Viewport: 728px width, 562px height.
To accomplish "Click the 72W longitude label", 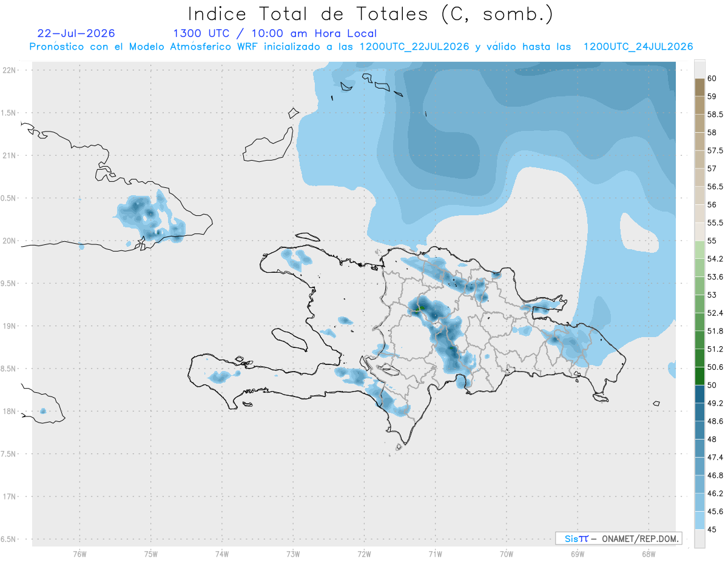I will pyautogui.click(x=364, y=554).
